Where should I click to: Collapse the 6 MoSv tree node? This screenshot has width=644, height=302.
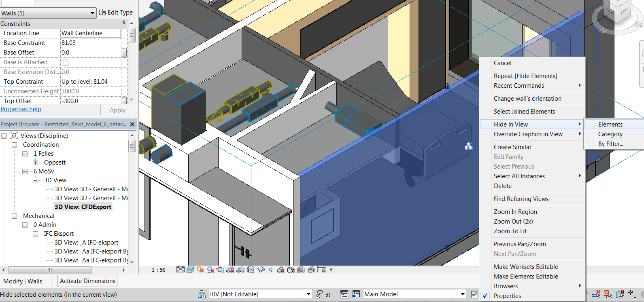(x=25, y=171)
